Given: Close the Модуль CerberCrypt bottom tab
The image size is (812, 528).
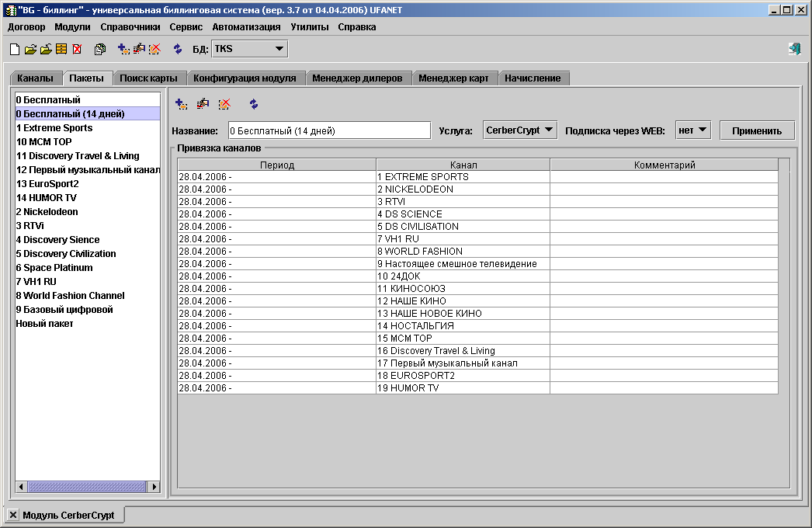Looking at the screenshot, I should click(x=13, y=515).
